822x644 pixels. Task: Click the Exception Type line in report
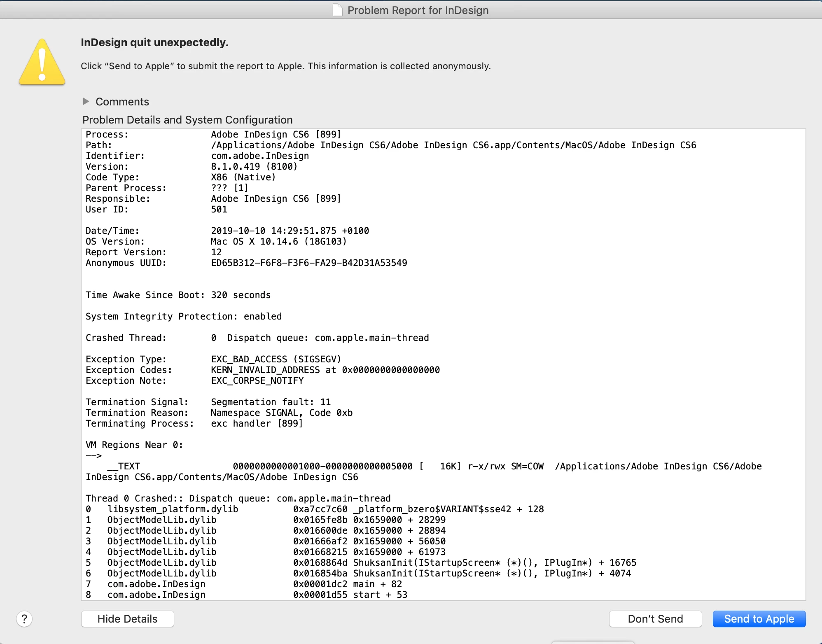[x=213, y=359]
